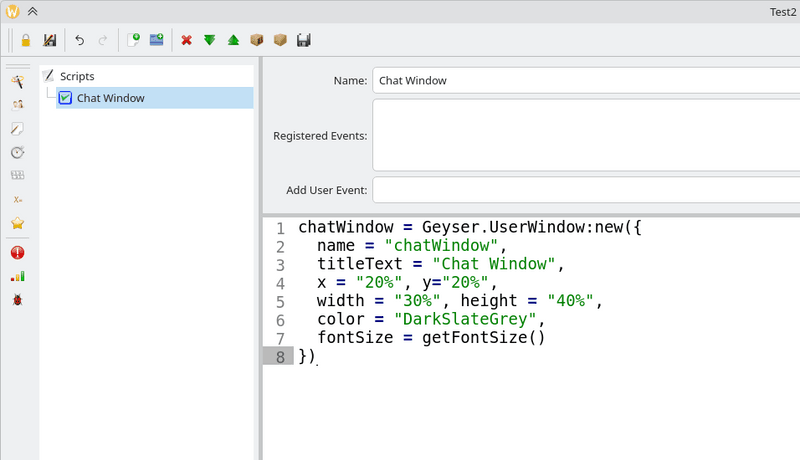Click the closing "})" on line 8
The image size is (800, 460).
[x=307, y=355]
